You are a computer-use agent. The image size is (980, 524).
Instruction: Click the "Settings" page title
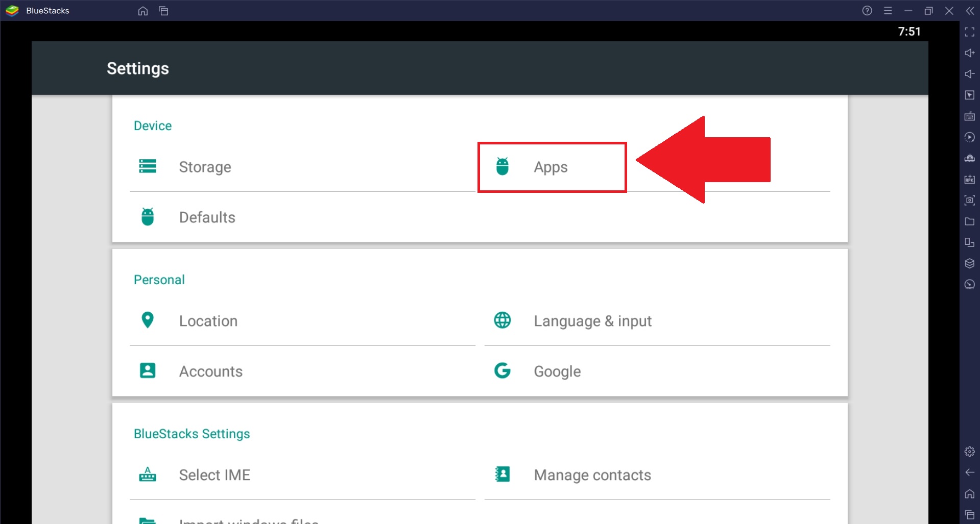138,69
